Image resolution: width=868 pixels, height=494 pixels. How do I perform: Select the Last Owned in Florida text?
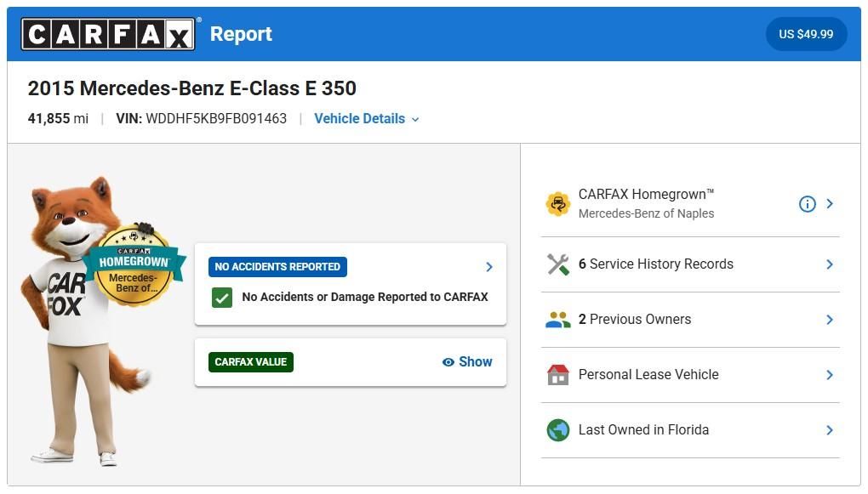coord(643,430)
